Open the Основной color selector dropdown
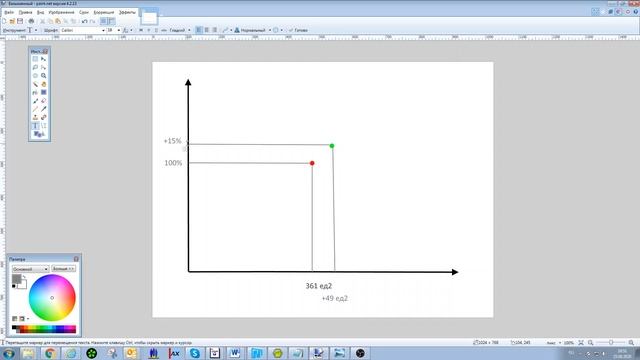The height and width of the screenshot is (360, 640). tap(30, 269)
